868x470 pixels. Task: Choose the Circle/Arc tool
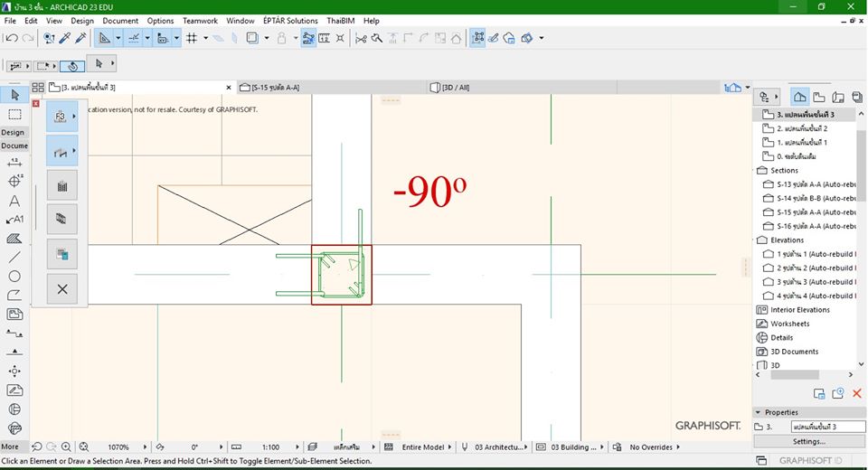tap(14, 276)
